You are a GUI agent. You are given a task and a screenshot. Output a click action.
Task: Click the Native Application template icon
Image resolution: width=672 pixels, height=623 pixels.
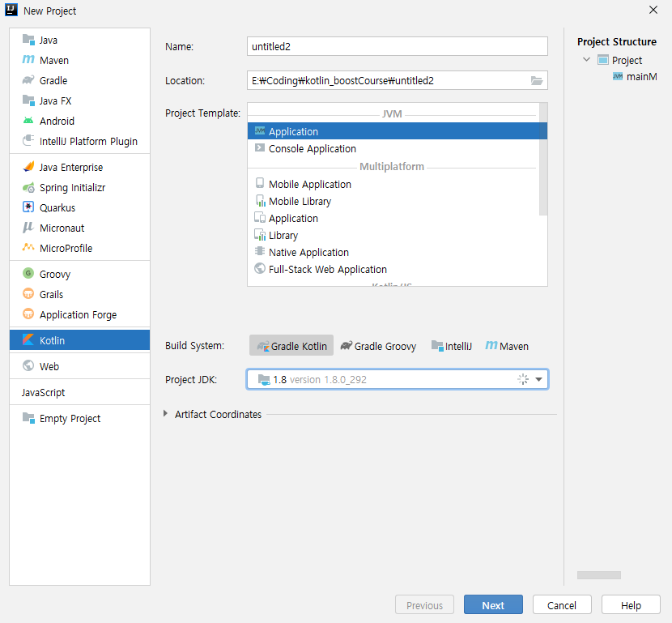(260, 252)
